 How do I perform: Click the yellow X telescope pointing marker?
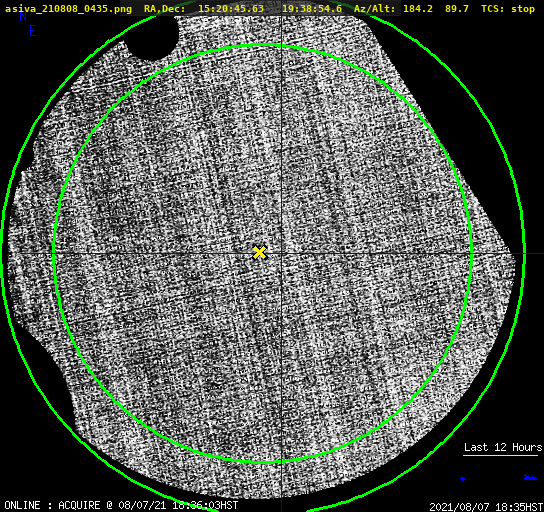tap(260, 253)
